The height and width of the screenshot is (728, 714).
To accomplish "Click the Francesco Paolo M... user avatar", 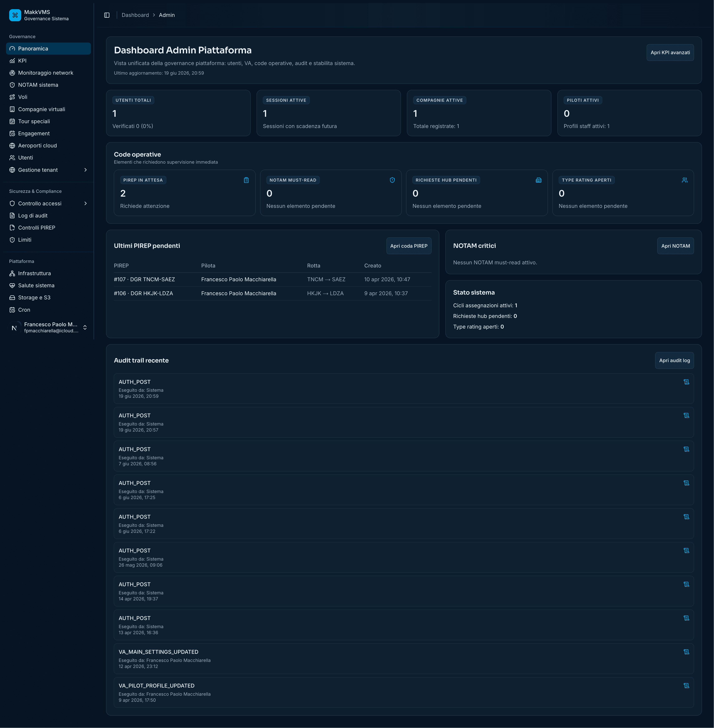I will pos(15,328).
